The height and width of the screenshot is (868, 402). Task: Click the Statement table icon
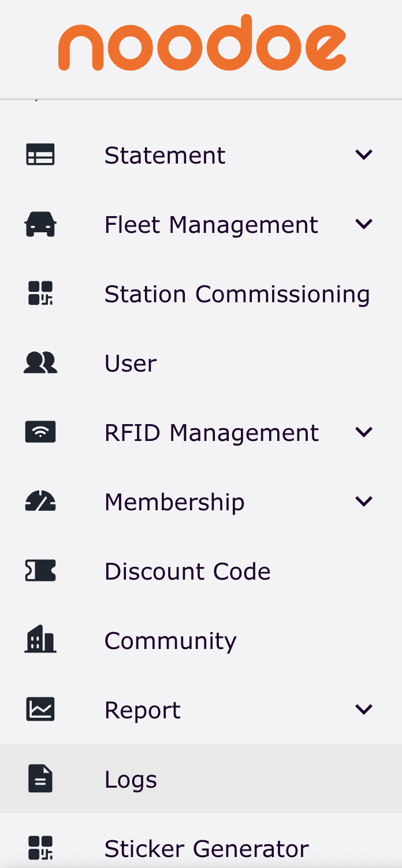pos(40,154)
